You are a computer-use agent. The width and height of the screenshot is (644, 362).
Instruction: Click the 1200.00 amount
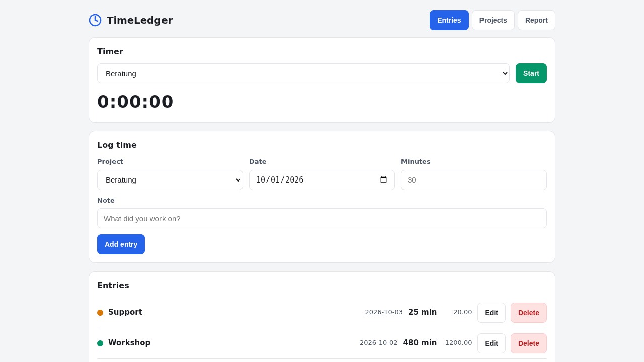pos(459,343)
